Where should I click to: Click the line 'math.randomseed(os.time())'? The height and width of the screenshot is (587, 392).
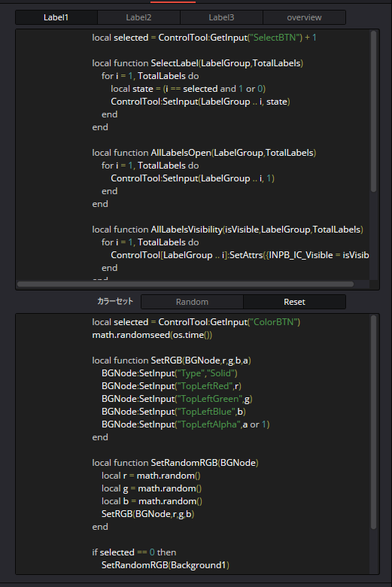152,335
